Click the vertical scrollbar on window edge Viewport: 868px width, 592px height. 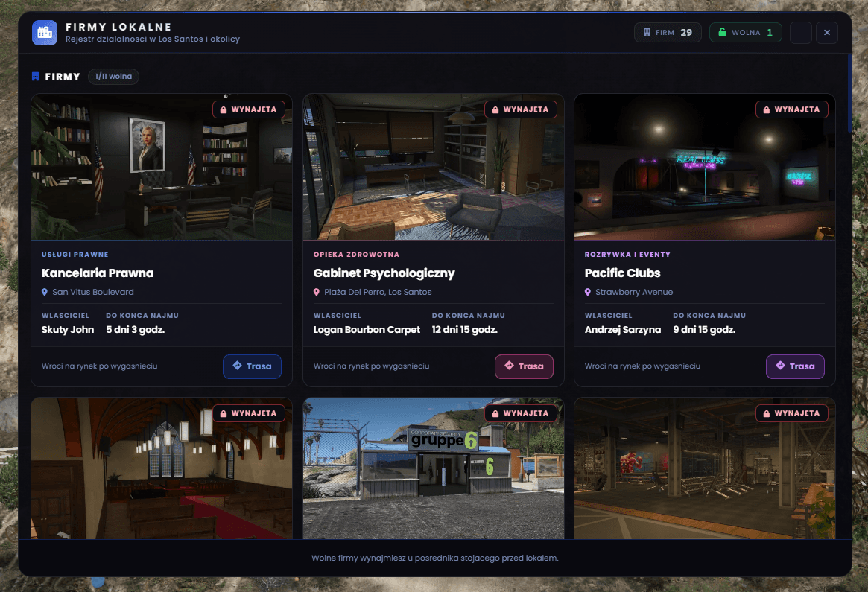[x=849, y=93]
